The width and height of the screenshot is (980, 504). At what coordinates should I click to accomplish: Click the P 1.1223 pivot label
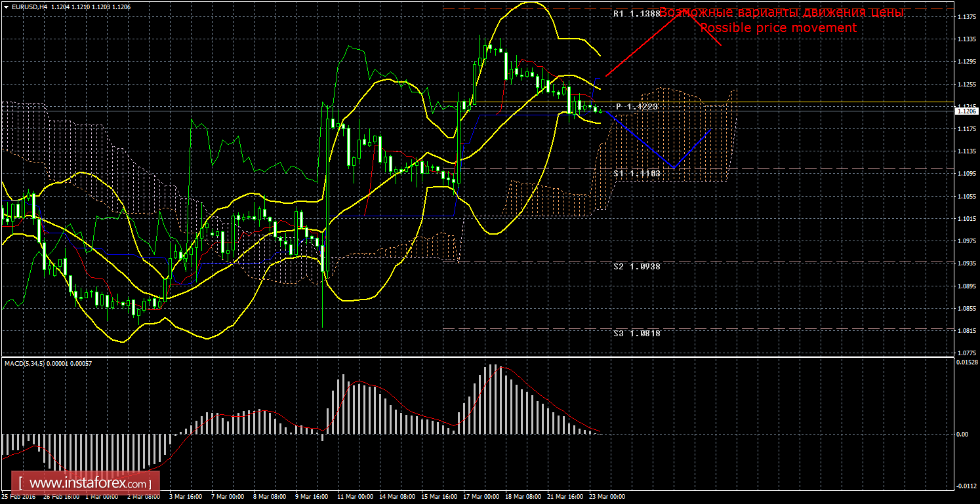point(637,106)
